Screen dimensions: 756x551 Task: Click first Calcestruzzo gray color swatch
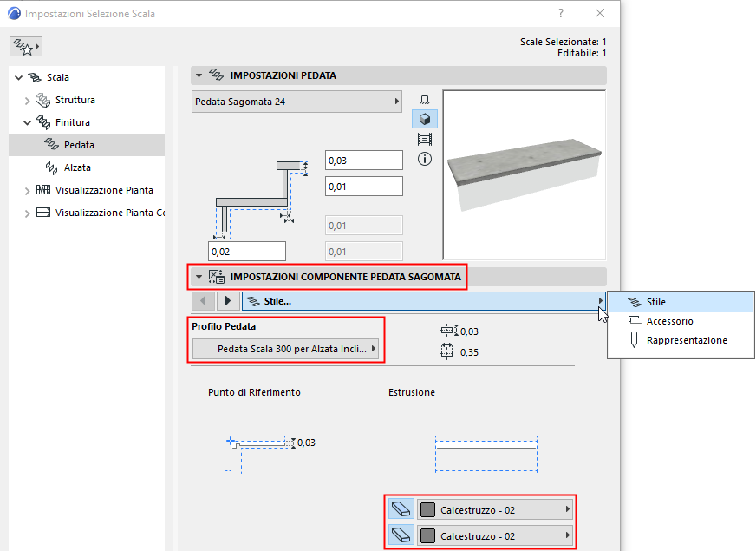click(x=427, y=510)
